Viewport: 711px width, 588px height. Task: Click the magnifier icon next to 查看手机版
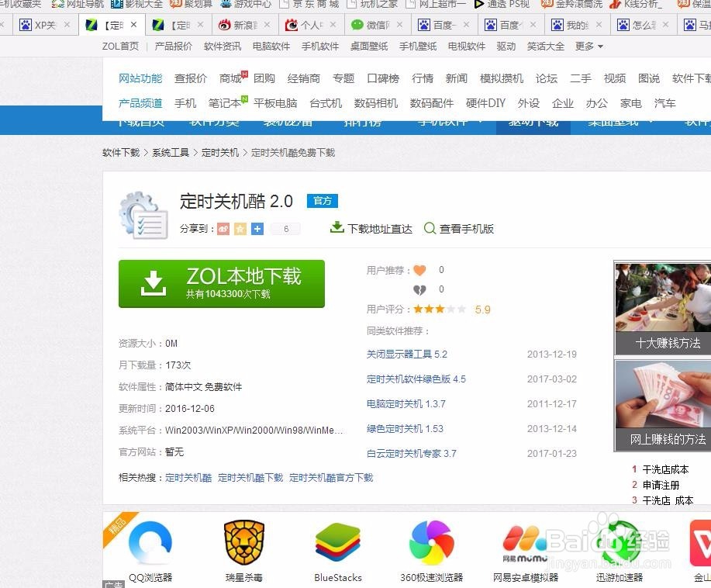click(x=430, y=228)
